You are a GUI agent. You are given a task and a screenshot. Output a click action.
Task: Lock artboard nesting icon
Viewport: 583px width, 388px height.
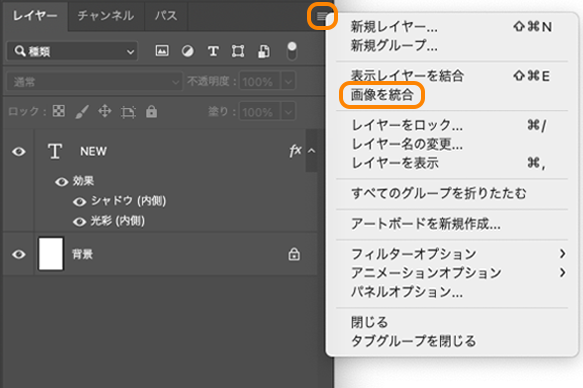(x=128, y=111)
